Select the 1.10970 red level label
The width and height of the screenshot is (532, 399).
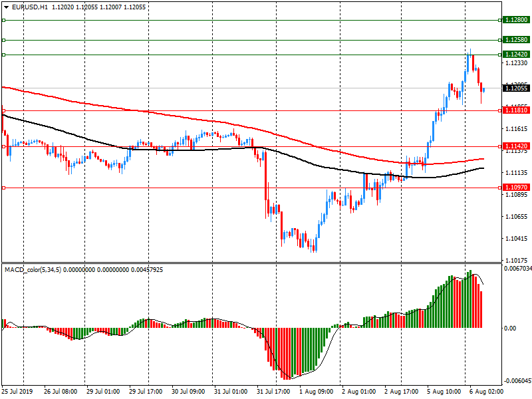pos(517,188)
